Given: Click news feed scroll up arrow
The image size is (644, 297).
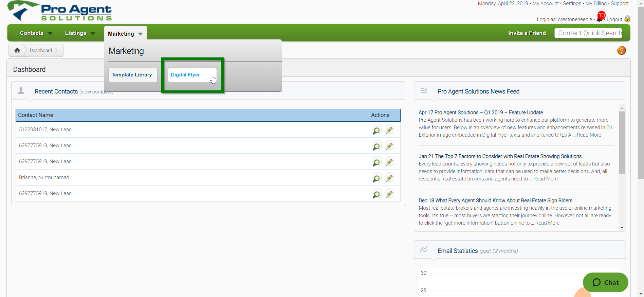Looking at the screenshot, I should (x=622, y=108).
